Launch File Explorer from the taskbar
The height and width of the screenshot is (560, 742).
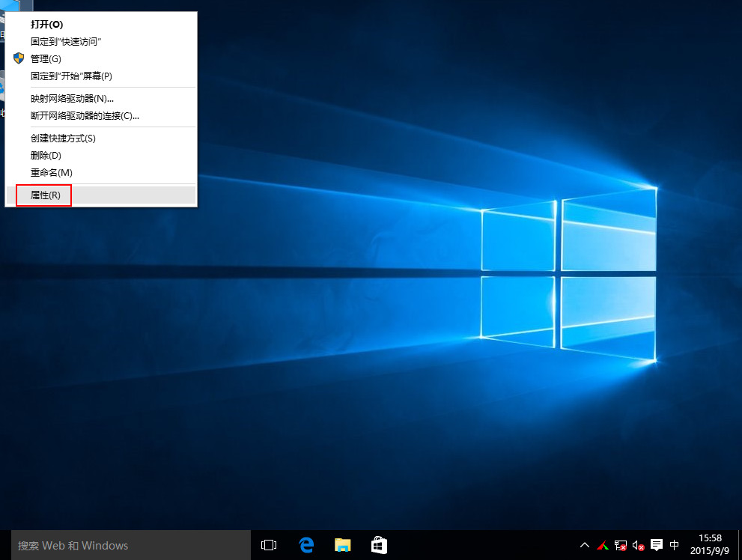pos(343,545)
